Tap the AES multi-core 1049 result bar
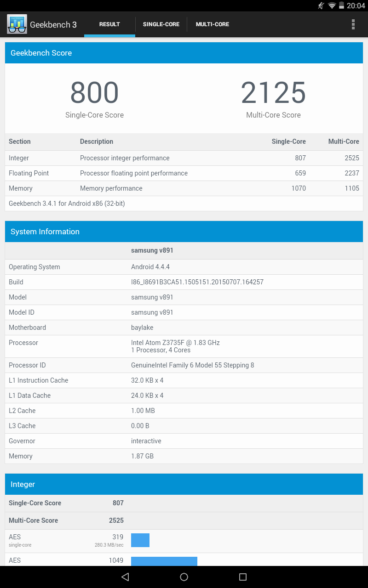Viewport: 368px width, 588px height. click(164, 561)
